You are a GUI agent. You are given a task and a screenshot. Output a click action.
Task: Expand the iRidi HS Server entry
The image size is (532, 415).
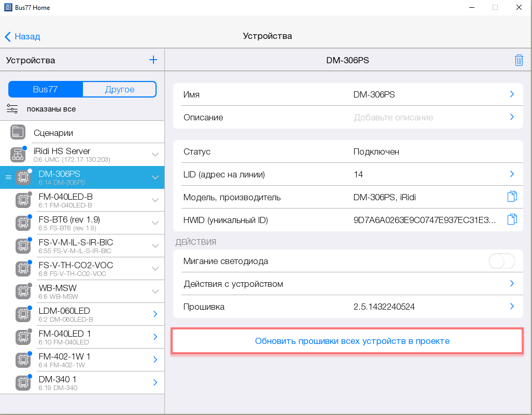point(155,155)
